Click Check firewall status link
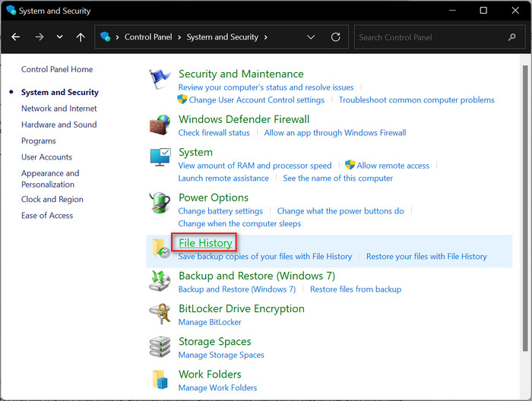The width and height of the screenshot is (532, 401). (x=214, y=133)
